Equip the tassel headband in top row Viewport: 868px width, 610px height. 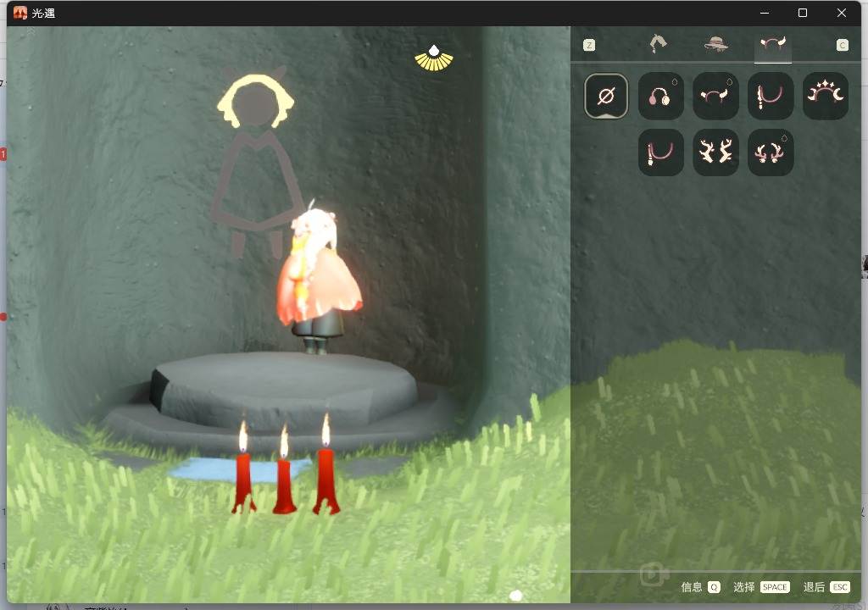click(x=770, y=96)
